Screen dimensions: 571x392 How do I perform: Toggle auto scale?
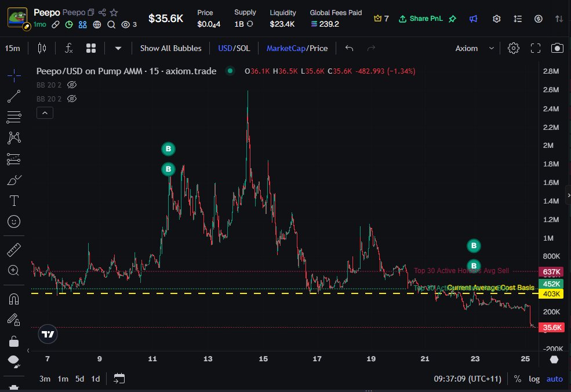(x=555, y=379)
